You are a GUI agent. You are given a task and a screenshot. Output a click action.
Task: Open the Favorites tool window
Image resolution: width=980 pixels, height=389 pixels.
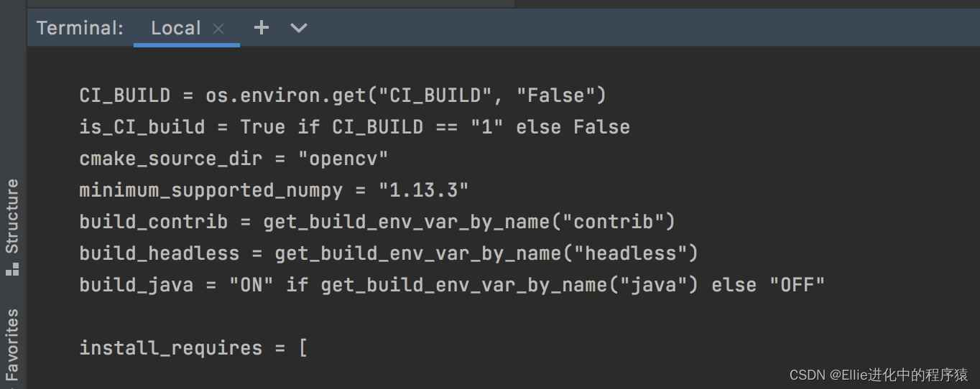tap(12, 345)
